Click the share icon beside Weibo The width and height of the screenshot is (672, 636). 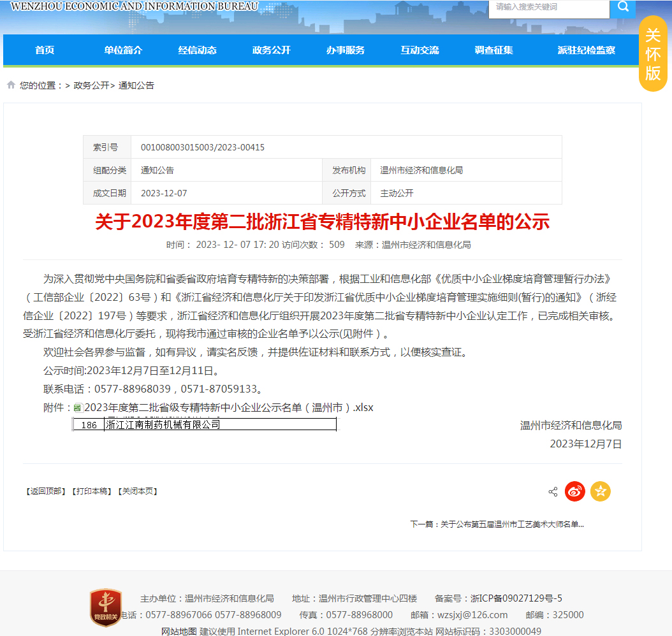point(553,492)
